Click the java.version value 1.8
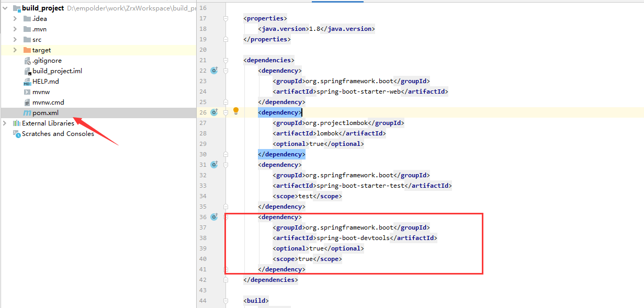644x308 pixels. tap(314, 29)
